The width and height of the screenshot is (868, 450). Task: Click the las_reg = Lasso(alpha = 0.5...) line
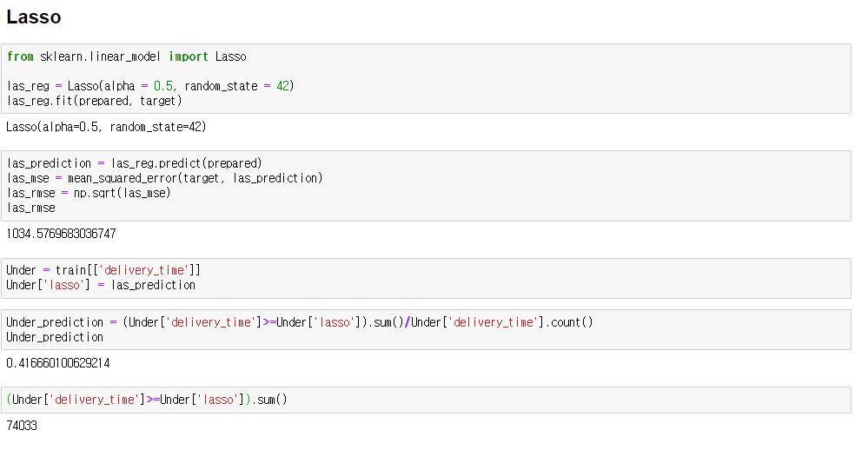pyautogui.click(x=150, y=86)
